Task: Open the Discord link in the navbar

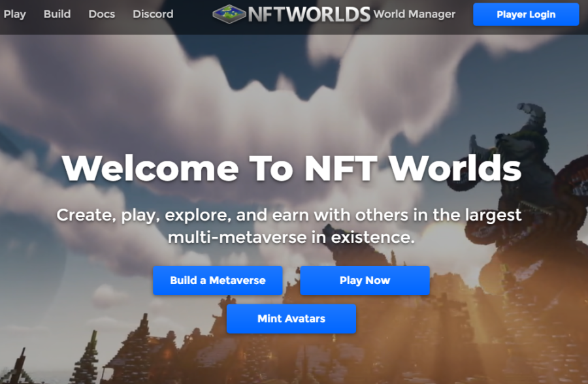Action: (x=153, y=14)
